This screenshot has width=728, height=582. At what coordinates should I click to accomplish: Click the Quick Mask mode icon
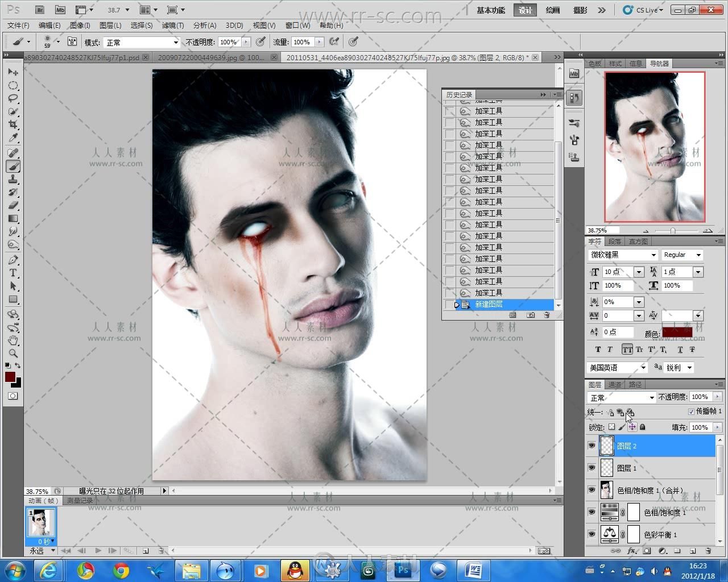13,396
